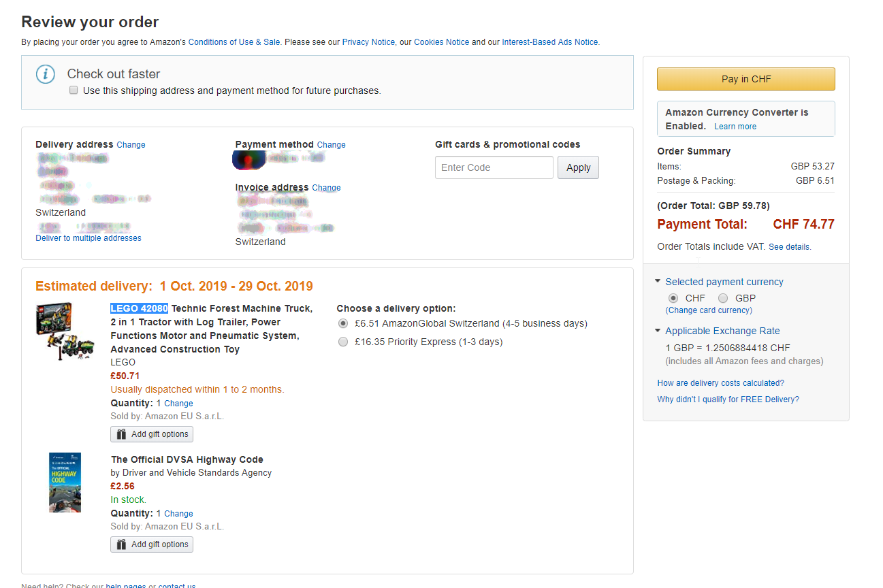The height and width of the screenshot is (588, 883).
Task: Select GBP as payment currency
Action: [x=723, y=298]
